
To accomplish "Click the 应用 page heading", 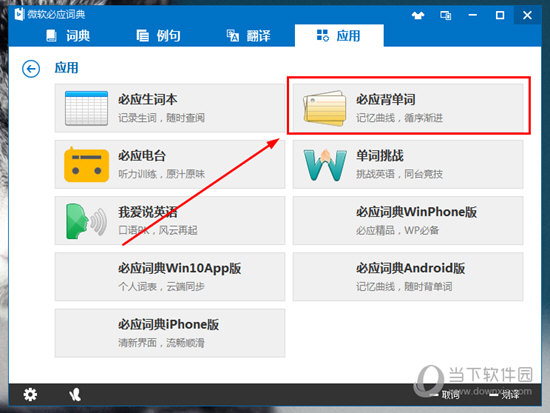I will (x=67, y=68).
